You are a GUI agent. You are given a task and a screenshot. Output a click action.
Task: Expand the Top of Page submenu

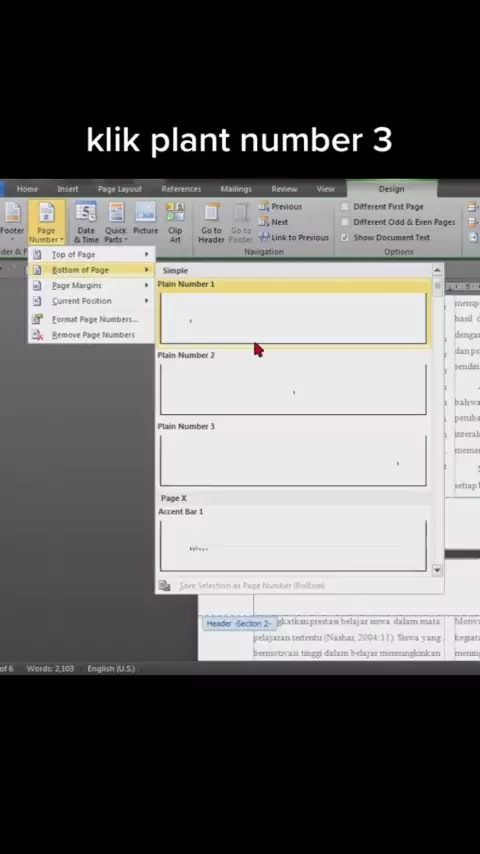[91, 254]
